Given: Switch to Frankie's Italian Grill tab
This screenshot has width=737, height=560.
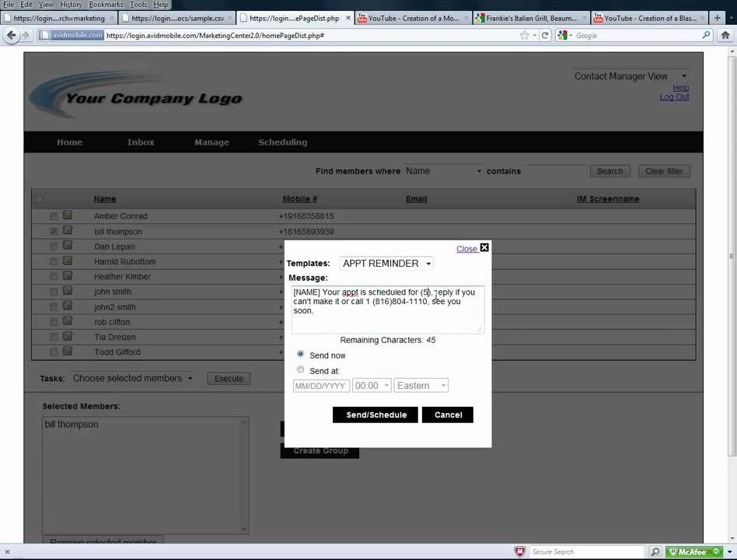Looking at the screenshot, I should (531, 18).
